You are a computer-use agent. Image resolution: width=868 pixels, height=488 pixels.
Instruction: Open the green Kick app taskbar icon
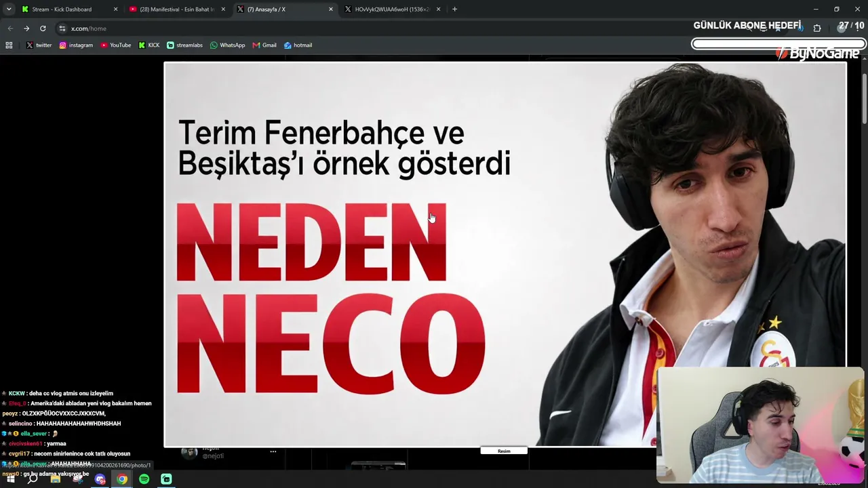click(x=167, y=479)
